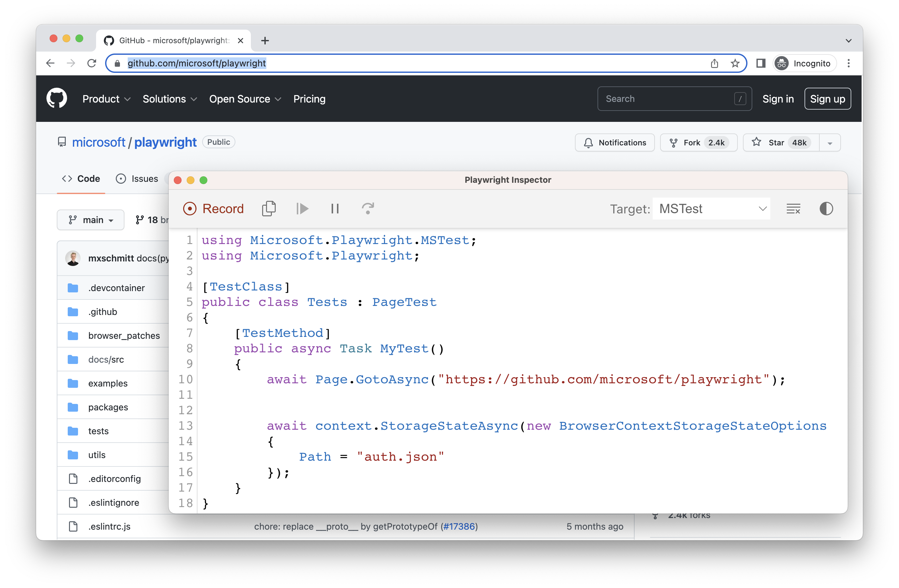
Task: Open the Solutions menu
Action: [x=170, y=99]
